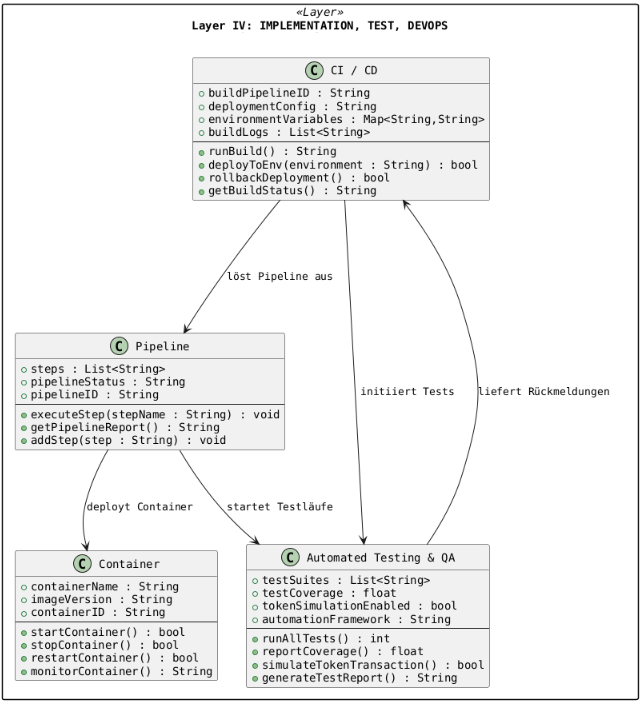Click the 'liefert Rückmeldungen' arrow label

tap(543, 391)
